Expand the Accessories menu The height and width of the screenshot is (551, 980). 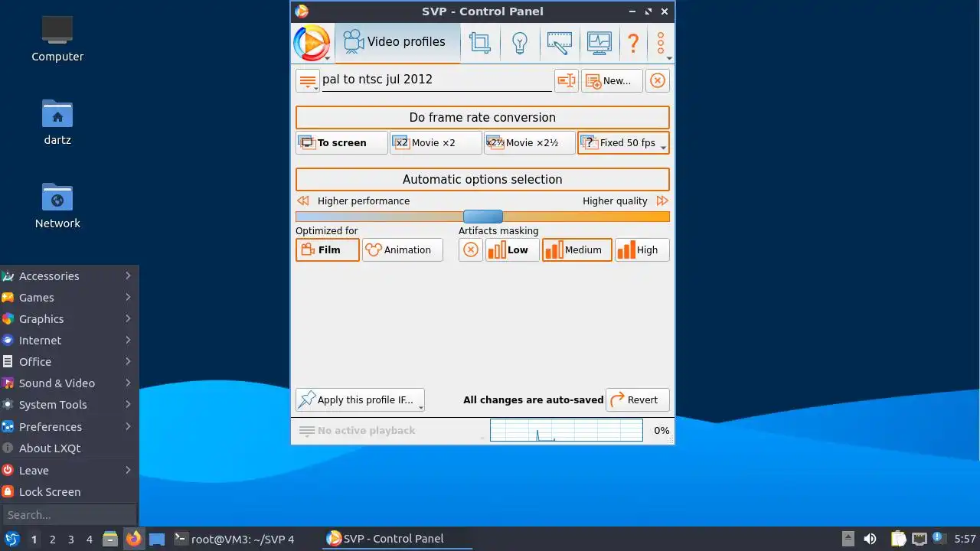click(69, 276)
